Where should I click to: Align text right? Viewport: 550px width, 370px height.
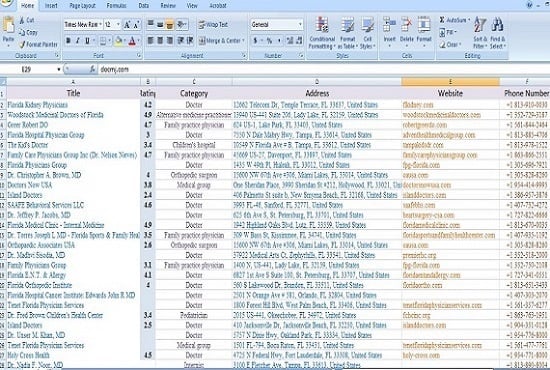tap(169, 41)
